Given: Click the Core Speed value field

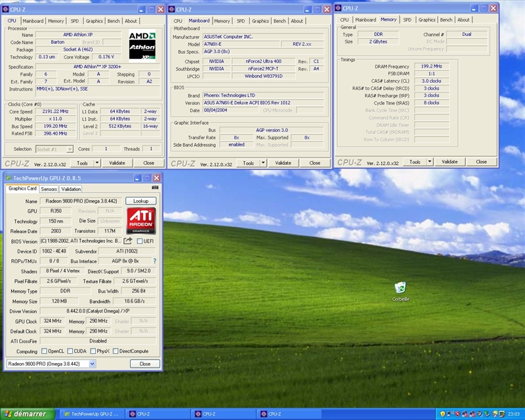Looking at the screenshot, I should (x=55, y=112).
